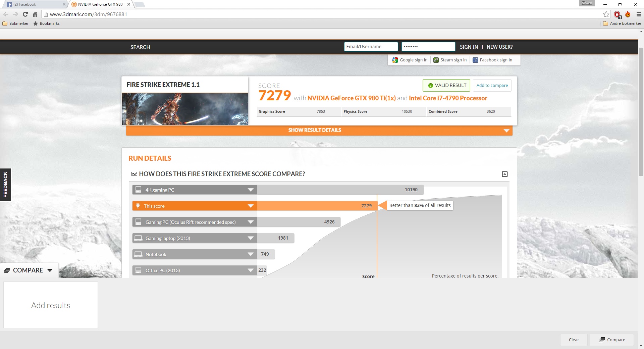Click the Fire Strike Extreme thumbnail image
The image size is (644, 349).
pyautogui.click(x=185, y=109)
